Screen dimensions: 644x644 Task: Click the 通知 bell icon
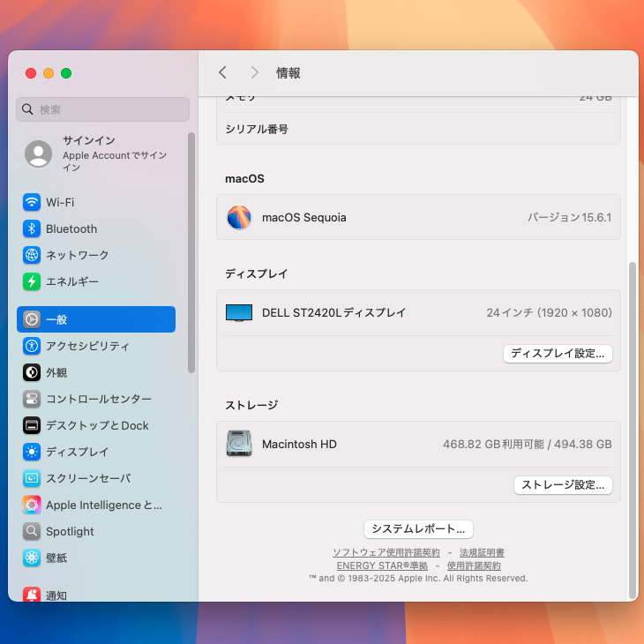coord(32,594)
